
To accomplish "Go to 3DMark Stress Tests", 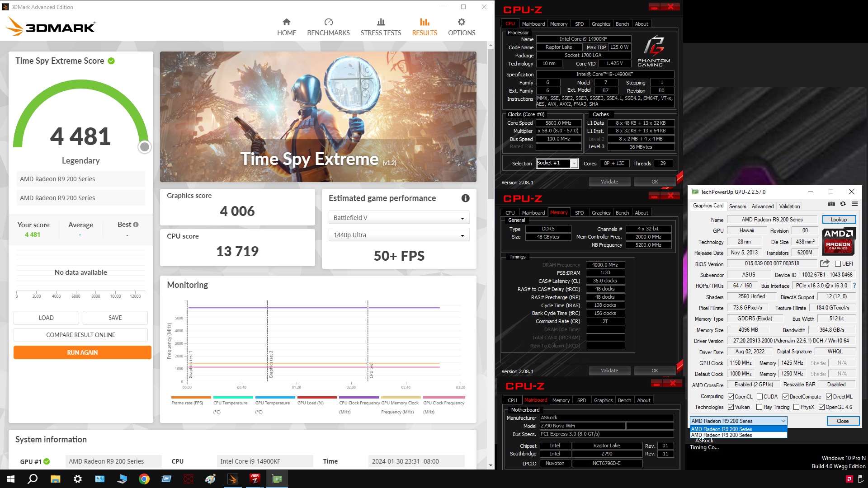I will [381, 27].
